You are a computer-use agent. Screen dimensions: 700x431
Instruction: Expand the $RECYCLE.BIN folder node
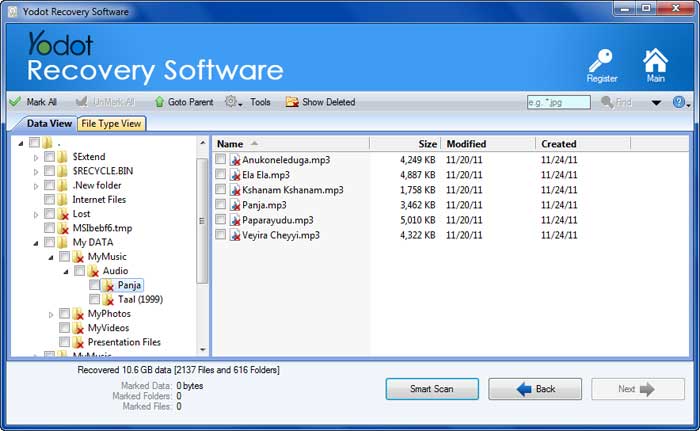click(36, 172)
